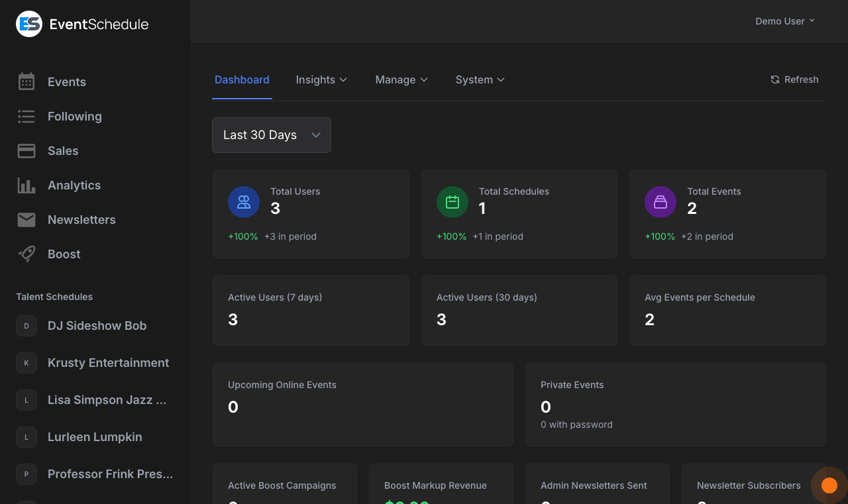The height and width of the screenshot is (504, 848).
Task: Click the Total Events card label
Action: pos(714,191)
